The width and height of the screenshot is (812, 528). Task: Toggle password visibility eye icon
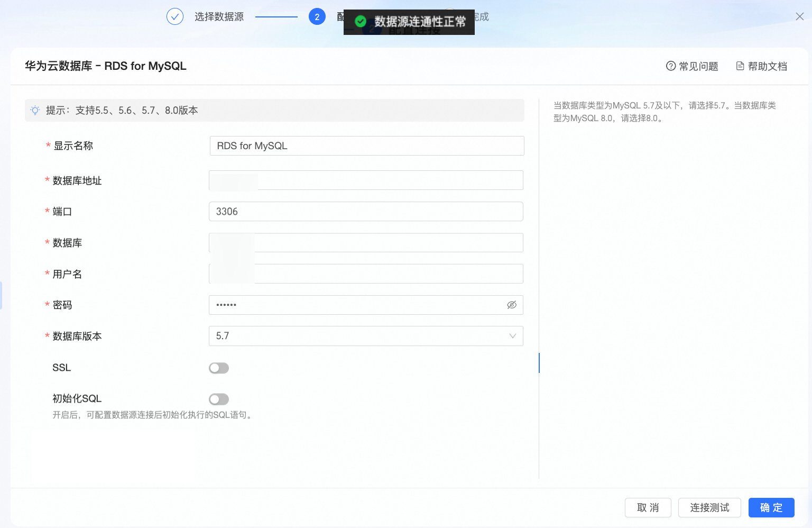point(512,305)
